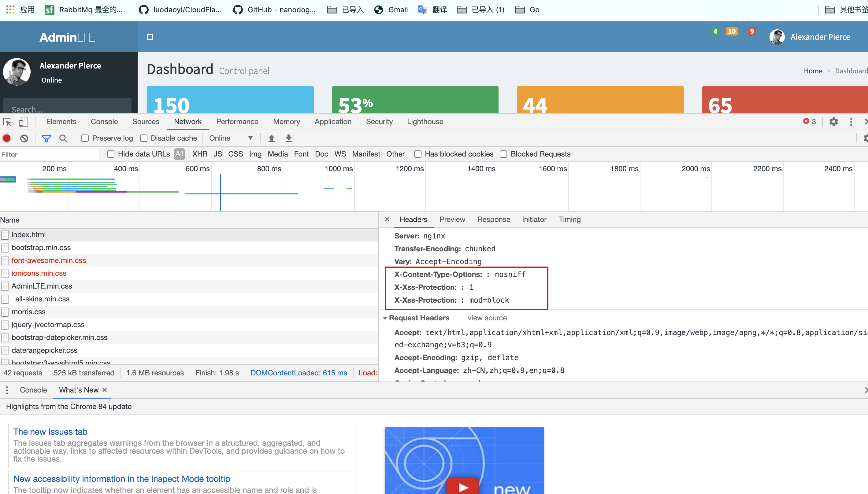Viewport: 868px width, 494px height.
Task: Click view source link in Request Headers
Action: coord(487,318)
